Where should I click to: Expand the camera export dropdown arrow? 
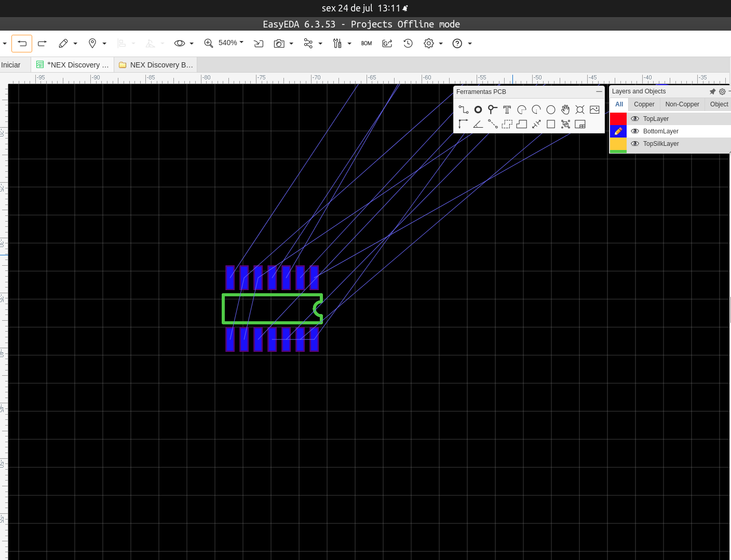pyautogui.click(x=291, y=44)
